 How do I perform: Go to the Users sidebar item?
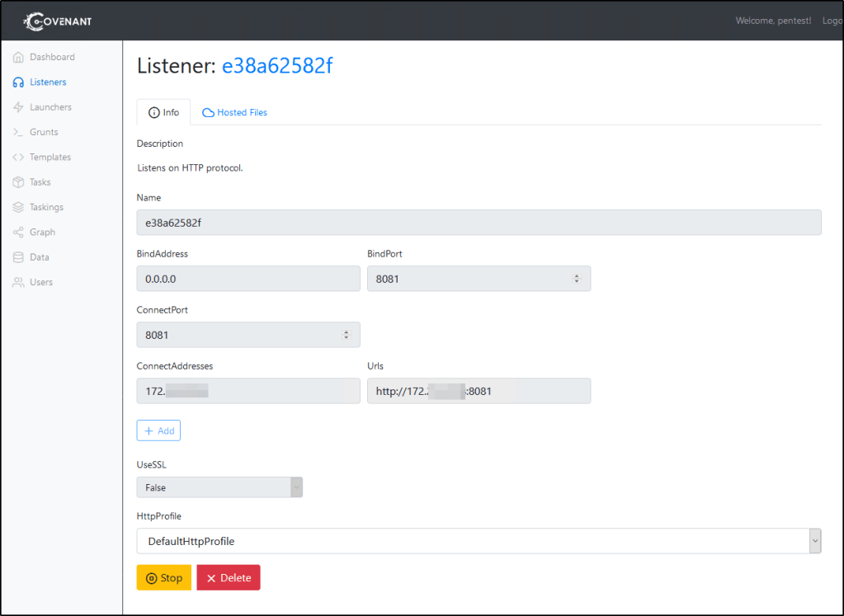point(40,282)
